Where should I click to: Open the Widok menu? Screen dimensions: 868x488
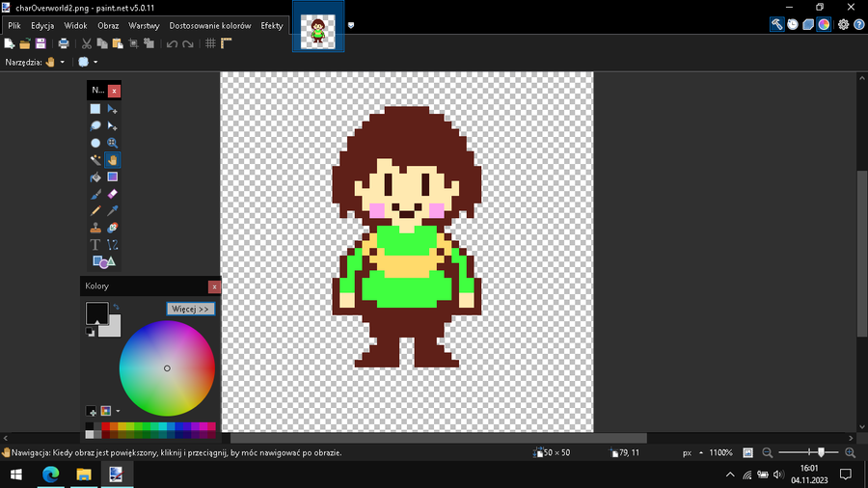click(75, 25)
